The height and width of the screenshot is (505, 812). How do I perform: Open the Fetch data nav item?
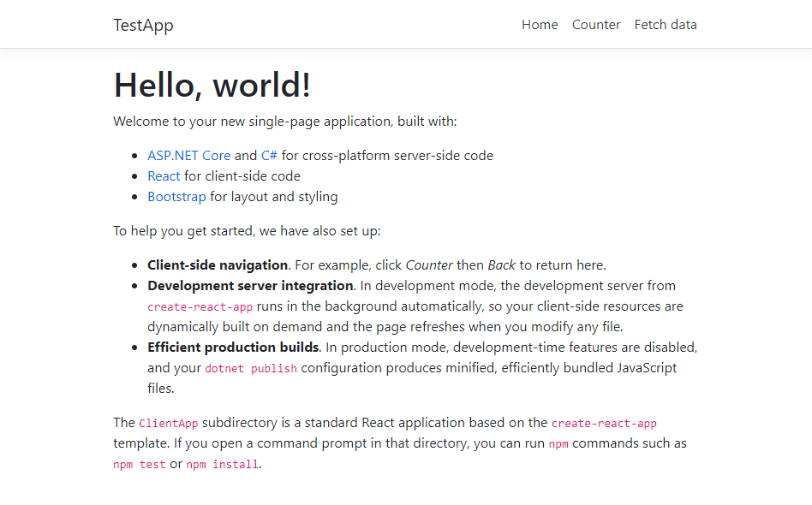coord(666,25)
